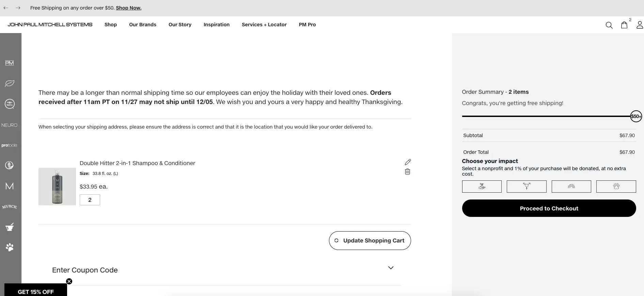Open the shopping bag cart icon
This screenshot has height=296, width=644.
(624, 25)
